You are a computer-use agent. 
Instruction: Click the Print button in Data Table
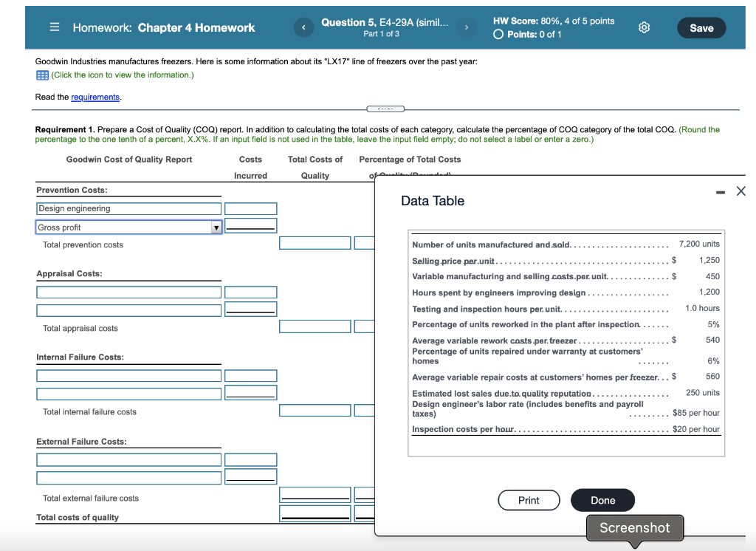[x=529, y=500]
